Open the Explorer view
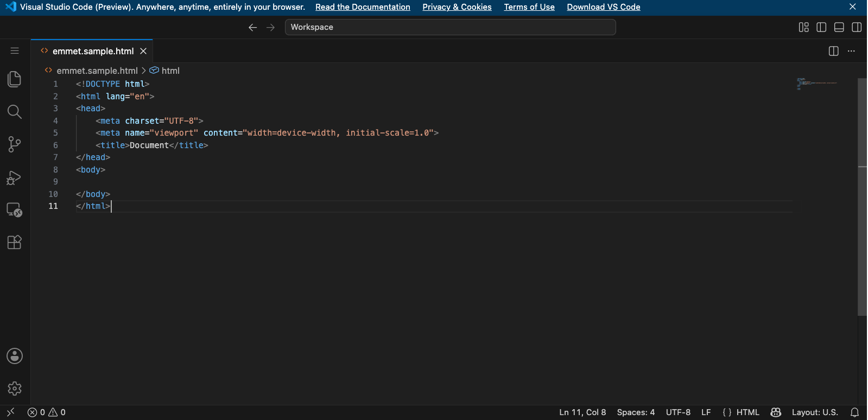868x420 pixels. tap(15, 79)
